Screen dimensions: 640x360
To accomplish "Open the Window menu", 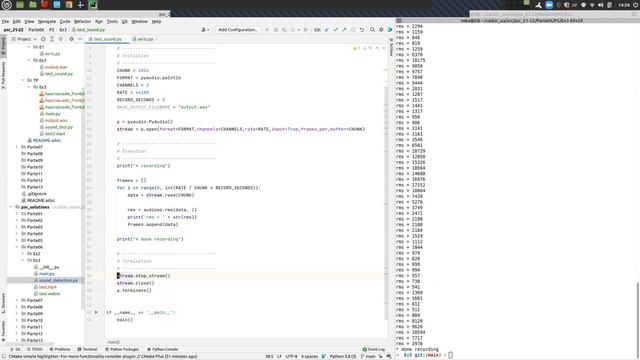I will pos(139,21).
